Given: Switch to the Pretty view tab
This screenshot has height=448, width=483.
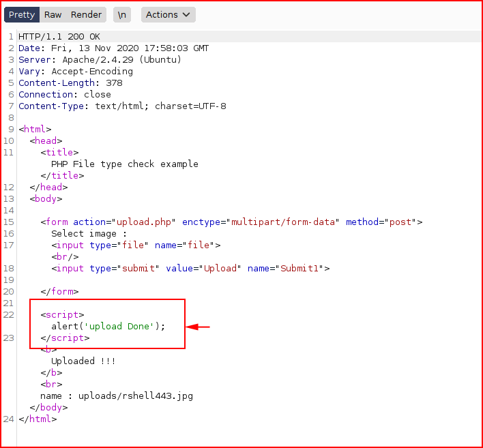Looking at the screenshot, I should click(x=22, y=15).
